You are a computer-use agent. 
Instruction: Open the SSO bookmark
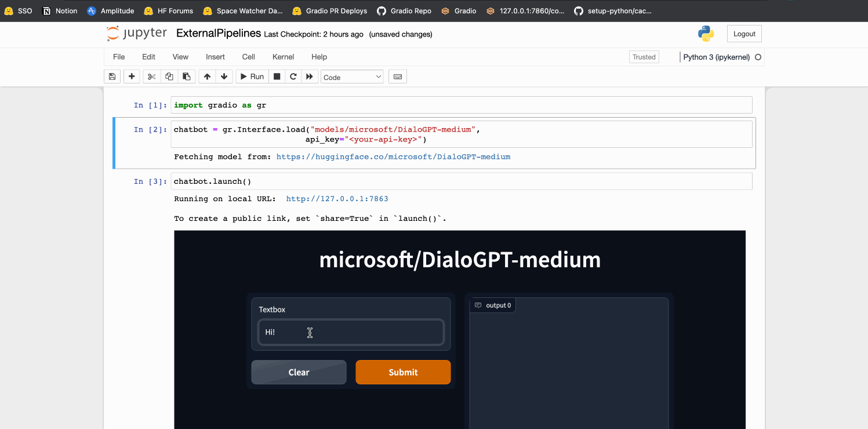(19, 10)
